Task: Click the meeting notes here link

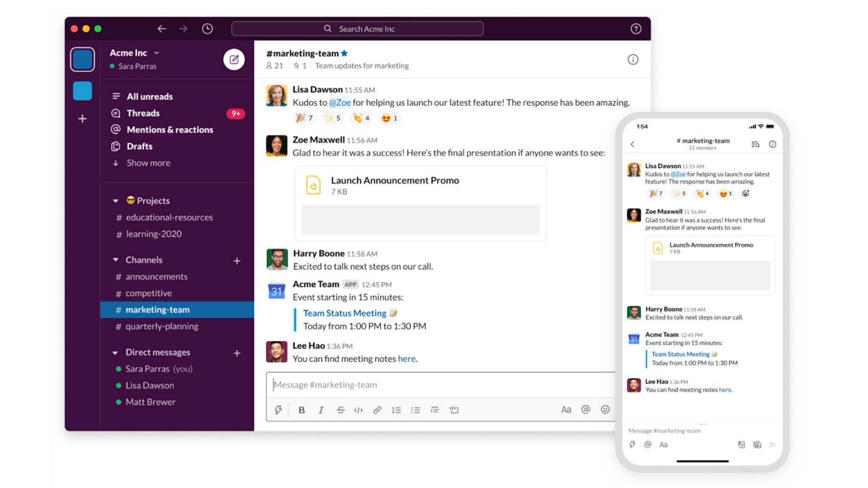Action: point(407,358)
